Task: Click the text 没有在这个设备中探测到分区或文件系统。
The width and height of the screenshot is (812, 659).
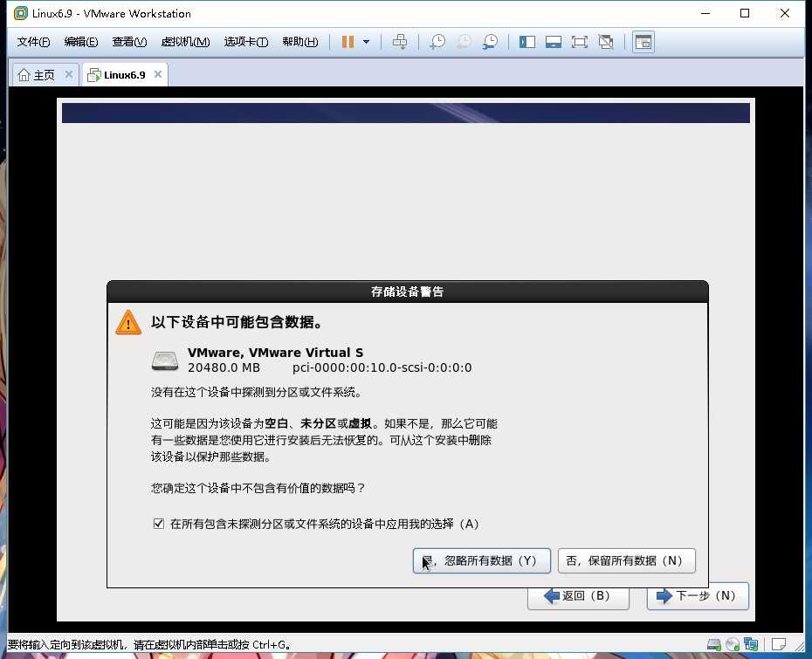Action: [257, 393]
